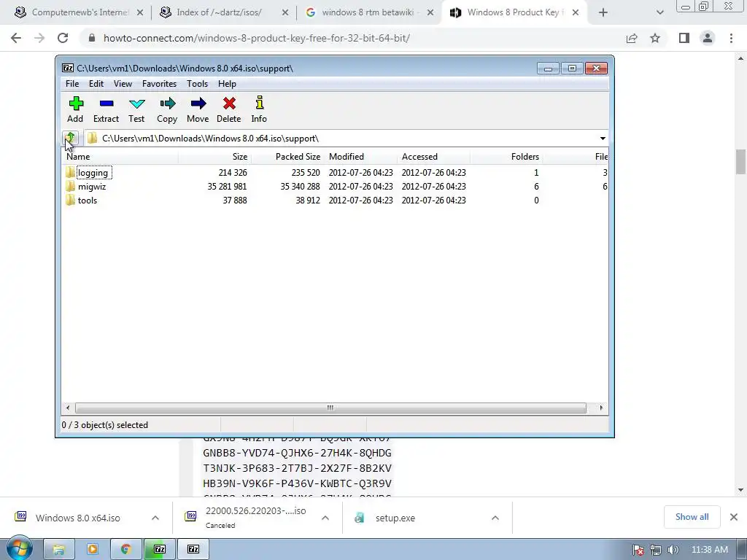The height and width of the screenshot is (560, 747).
Task: Expand the address path dropdown
Action: coord(603,139)
